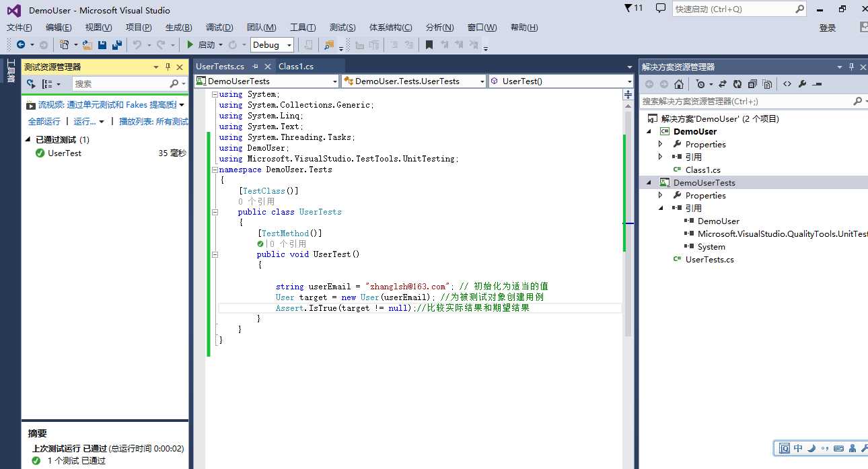Click the Save All icon in the main toolbar
The height and width of the screenshot is (469, 868).
tap(117, 44)
